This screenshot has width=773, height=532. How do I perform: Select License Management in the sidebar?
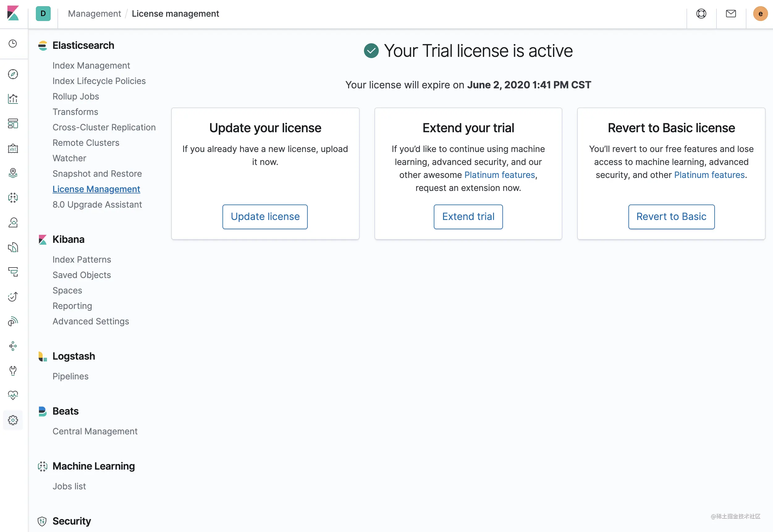[96, 189]
